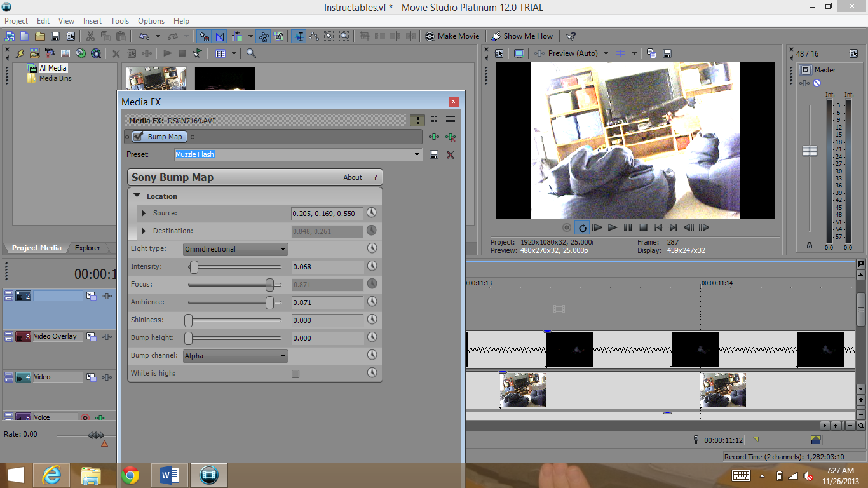Click Play in the preview transport
The image size is (868, 488).
[x=613, y=227]
